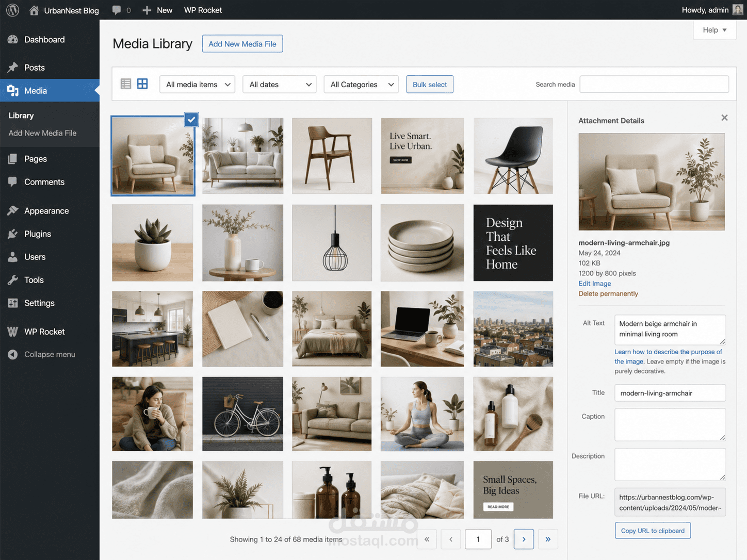Select the yoga woman thumbnail
This screenshot has height=560, width=747.
pyautogui.click(x=423, y=414)
